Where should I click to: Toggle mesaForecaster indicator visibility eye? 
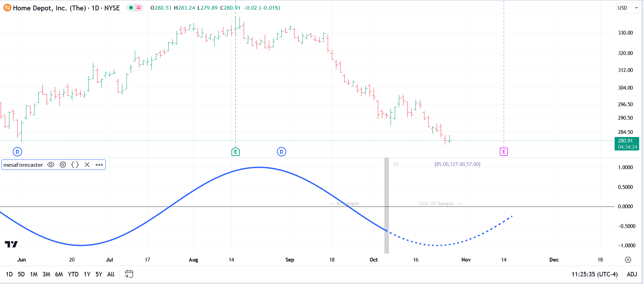(x=51, y=165)
